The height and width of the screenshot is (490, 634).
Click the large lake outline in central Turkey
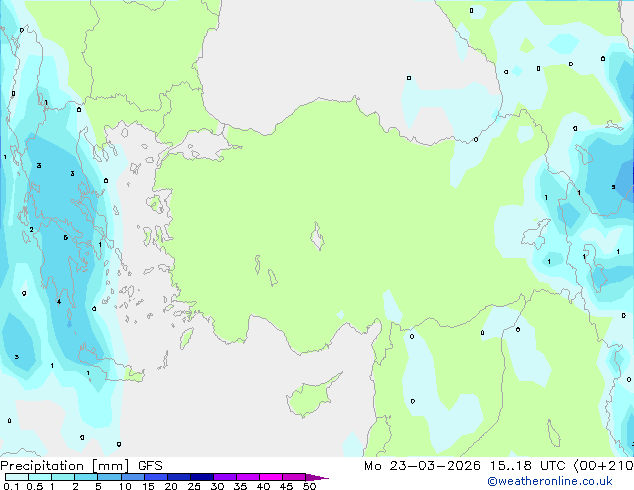pyautogui.click(x=317, y=236)
